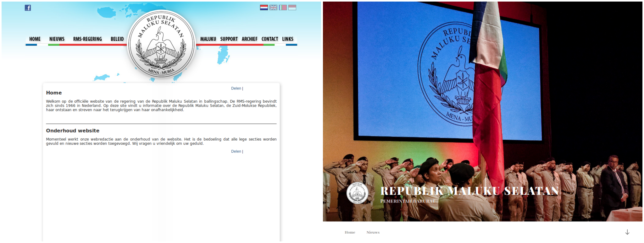The height and width of the screenshot is (243, 644).
Task: Open the CONTACT menu item
Action: [x=270, y=39]
